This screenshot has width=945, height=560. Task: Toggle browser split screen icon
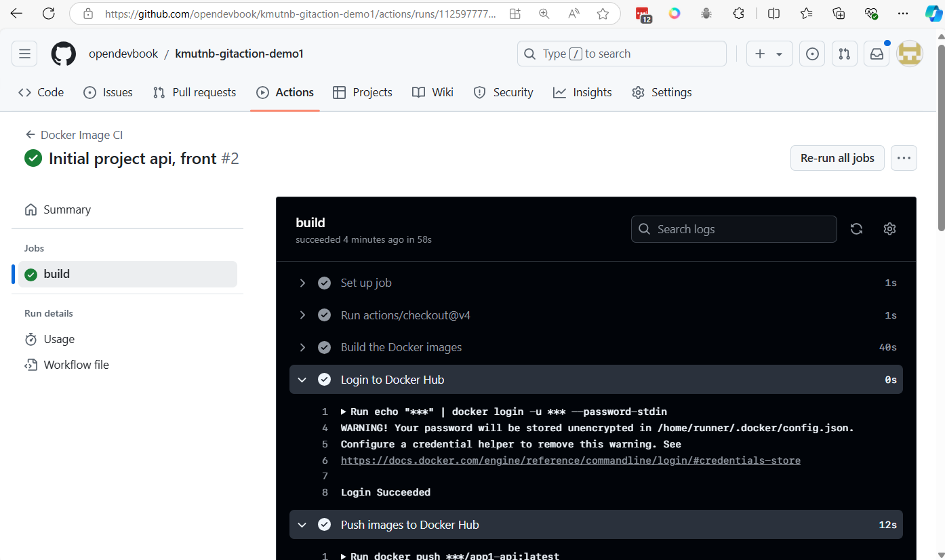click(773, 14)
